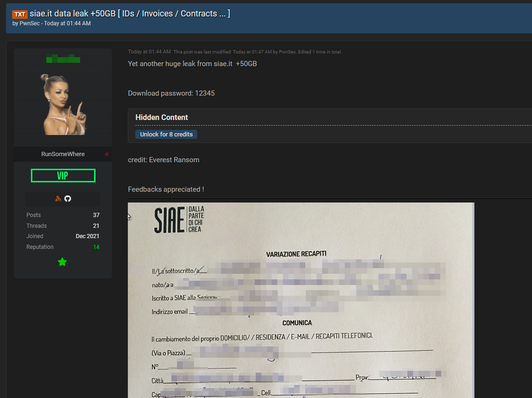The width and height of the screenshot is (532, 398).
Task: Open the reputation value 14
Action: (96, 247)
